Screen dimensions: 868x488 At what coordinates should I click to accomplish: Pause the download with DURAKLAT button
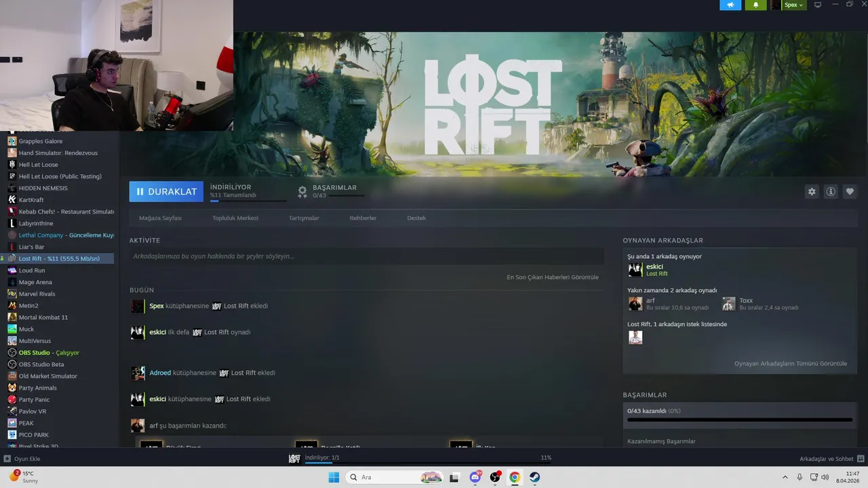click(x=166, y=192)
